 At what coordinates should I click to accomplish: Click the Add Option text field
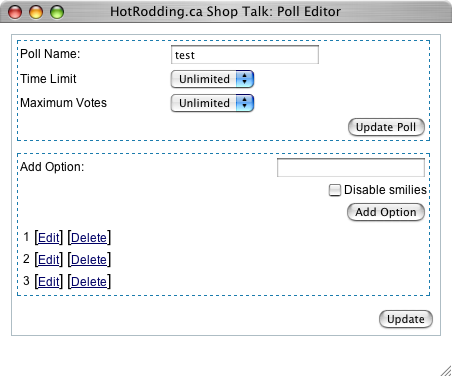(351, 167)
